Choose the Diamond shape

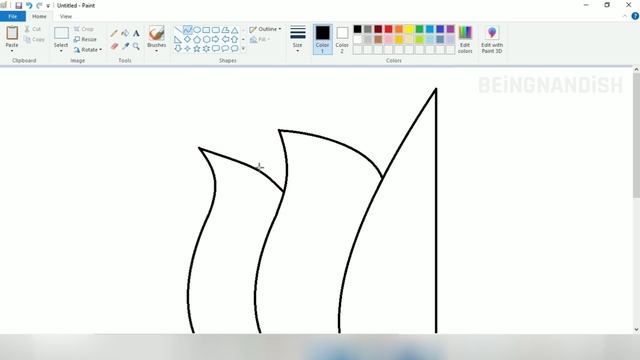tap(187, 39)
